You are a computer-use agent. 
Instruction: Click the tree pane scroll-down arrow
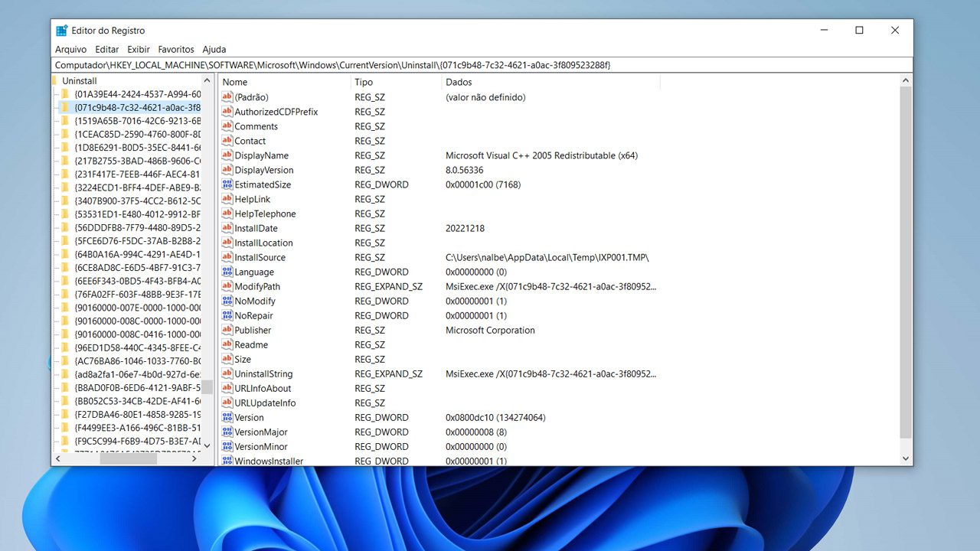tap(207, 446)
